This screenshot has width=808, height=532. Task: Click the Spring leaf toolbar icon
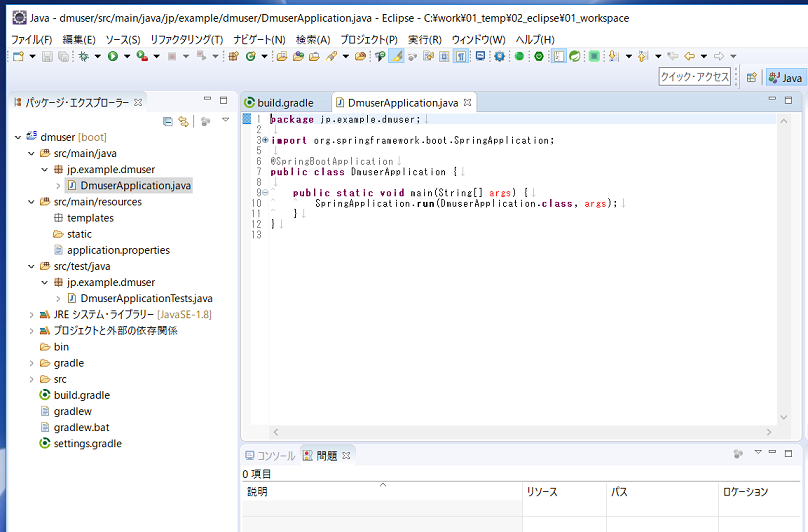pyautogui.click(x=575, y=56)
